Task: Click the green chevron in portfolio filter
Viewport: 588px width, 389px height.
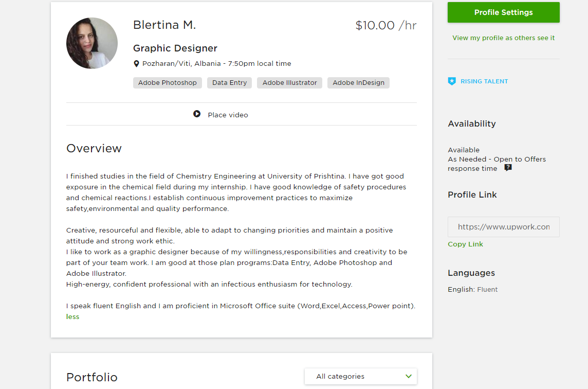Action: tap(409, 376)
